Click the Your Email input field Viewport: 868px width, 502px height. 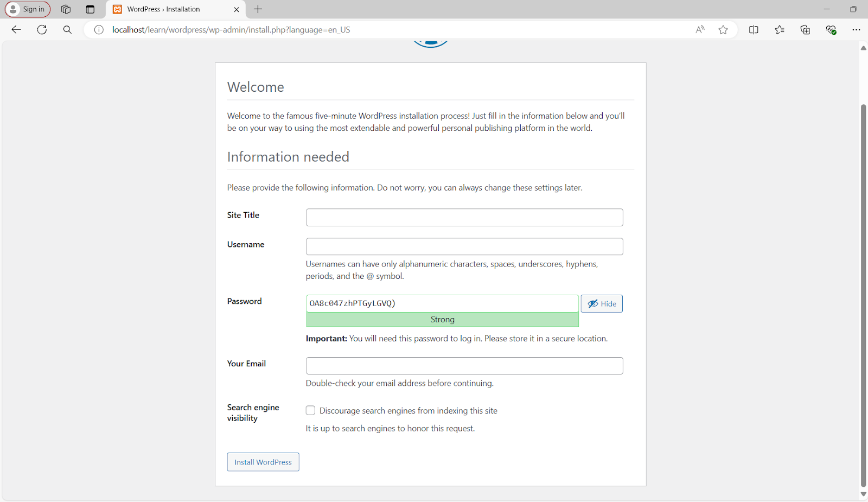pyautogui.click(x=464, y=366)
